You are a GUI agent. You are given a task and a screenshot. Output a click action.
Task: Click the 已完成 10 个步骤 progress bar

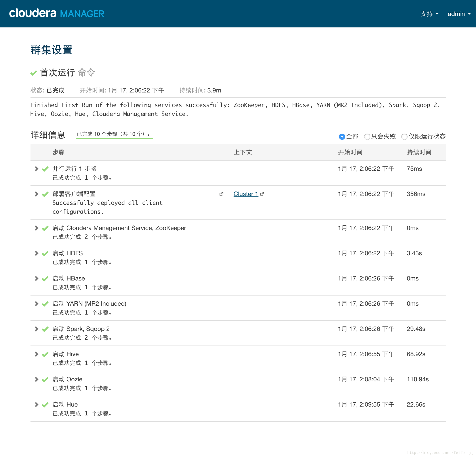pyautogui.click(x=114, y=135)
